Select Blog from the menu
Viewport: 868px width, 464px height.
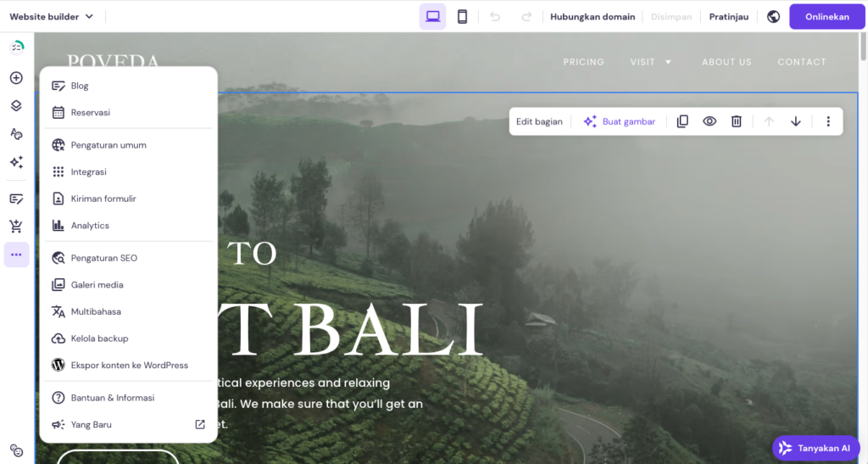pos(129,86)
